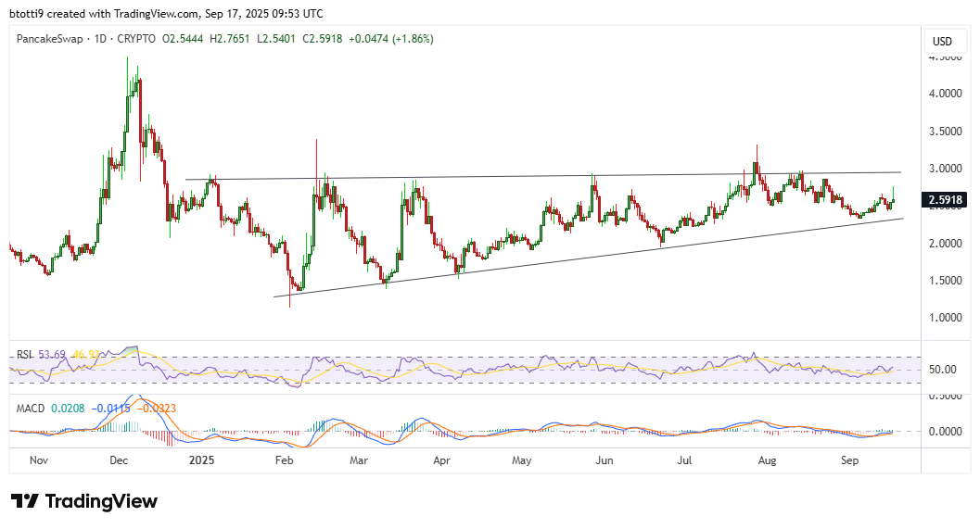Click the Nov label on time axis
This screenshot has height=529, width=980.
[37, 460]
